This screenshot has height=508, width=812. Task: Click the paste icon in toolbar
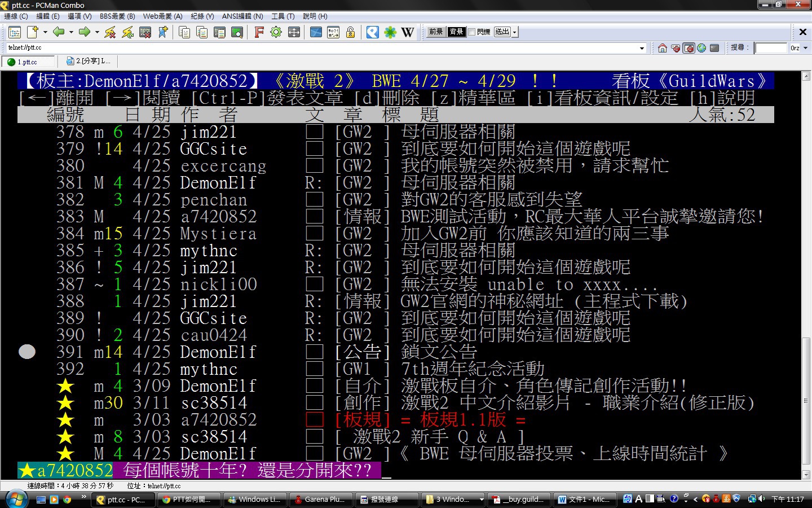tap(219, 32)
